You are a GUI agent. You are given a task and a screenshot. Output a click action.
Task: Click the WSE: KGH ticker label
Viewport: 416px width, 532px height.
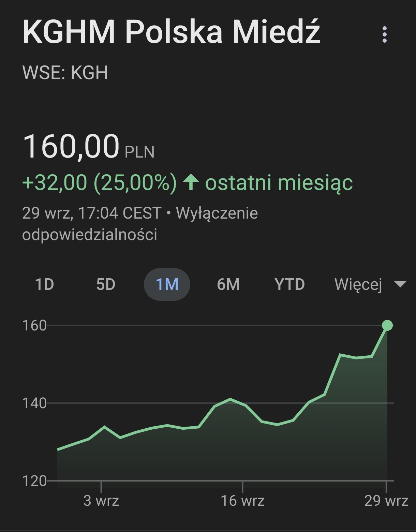click(65, 72)
